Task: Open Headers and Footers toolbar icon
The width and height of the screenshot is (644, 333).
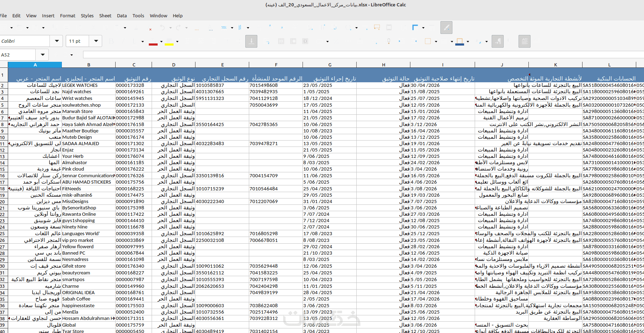Action: [389, 28]
